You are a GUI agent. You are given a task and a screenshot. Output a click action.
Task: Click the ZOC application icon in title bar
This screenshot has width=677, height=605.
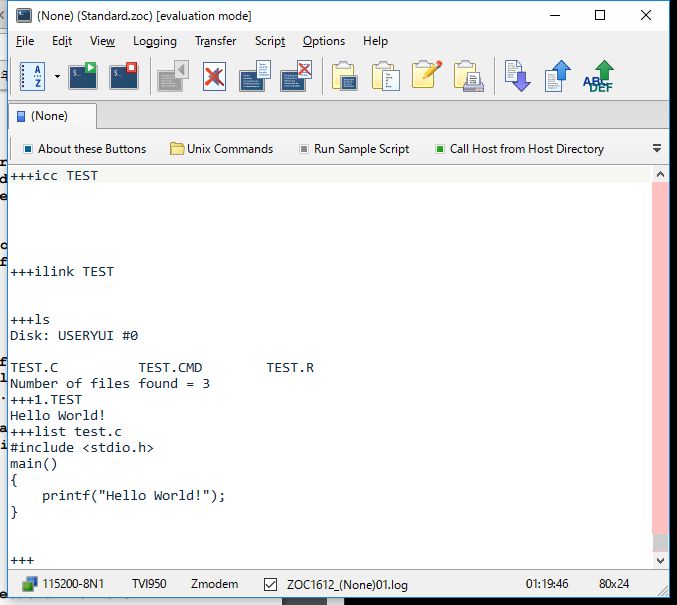24,16
